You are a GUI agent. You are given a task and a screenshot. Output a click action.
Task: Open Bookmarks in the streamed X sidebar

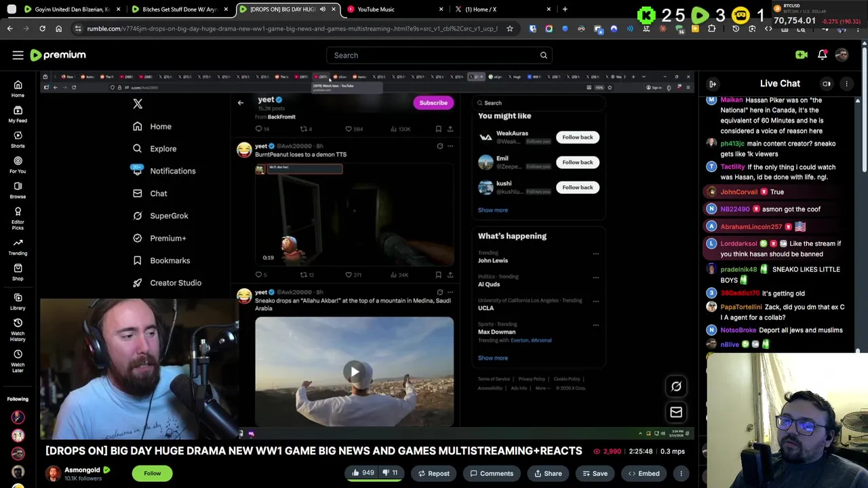coord(162,260)
